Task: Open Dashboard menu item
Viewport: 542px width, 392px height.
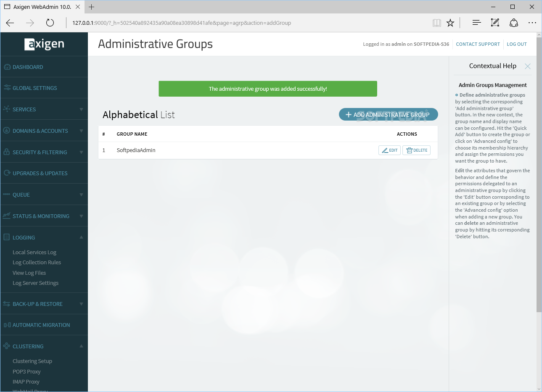Action: click(28, 67)
